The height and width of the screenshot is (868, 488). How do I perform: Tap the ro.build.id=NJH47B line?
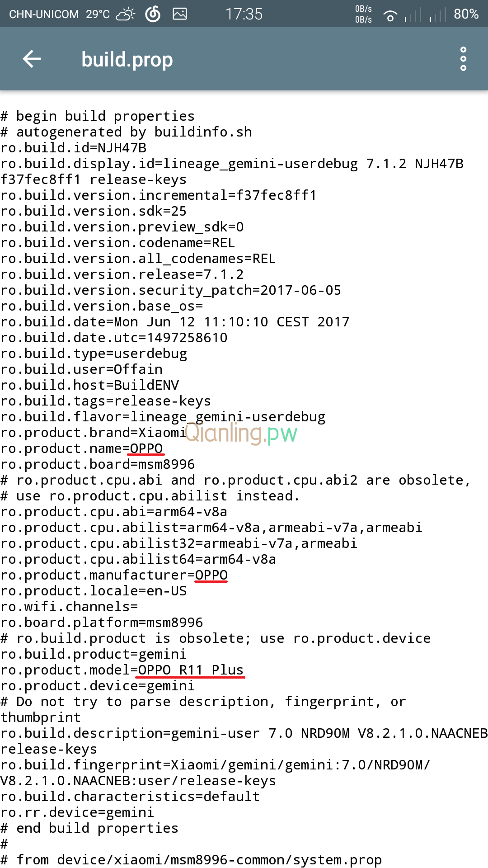coord(74,148)
